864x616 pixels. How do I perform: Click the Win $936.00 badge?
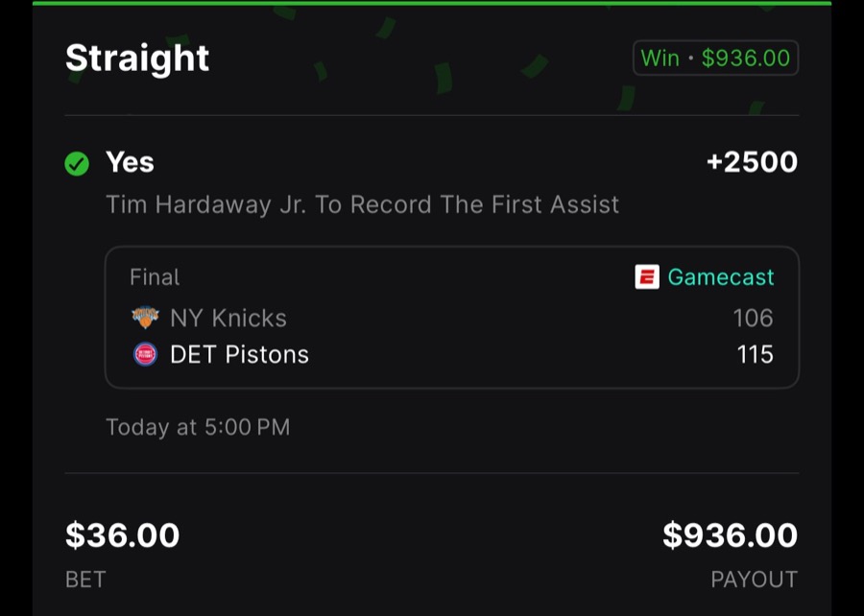(x=716, y=58)
